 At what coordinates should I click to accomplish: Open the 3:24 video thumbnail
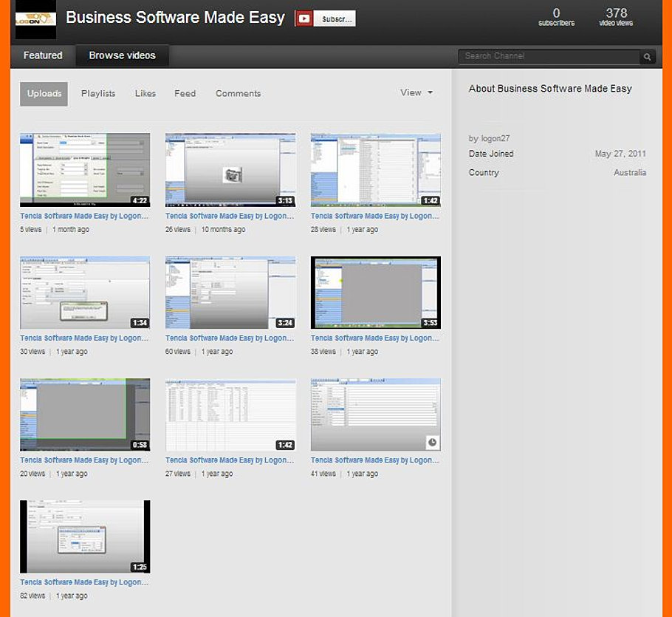pos(230,293)
